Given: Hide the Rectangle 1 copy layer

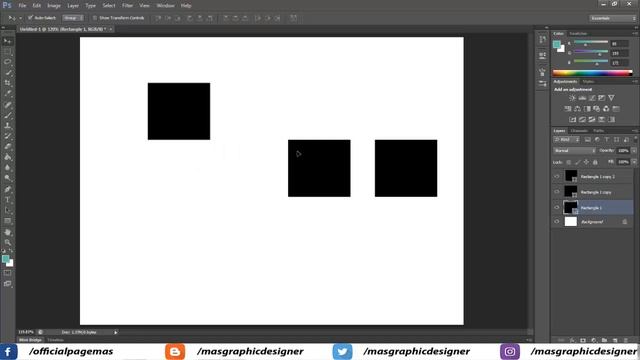Looking at the screenshot, I should tap(557, 192).
